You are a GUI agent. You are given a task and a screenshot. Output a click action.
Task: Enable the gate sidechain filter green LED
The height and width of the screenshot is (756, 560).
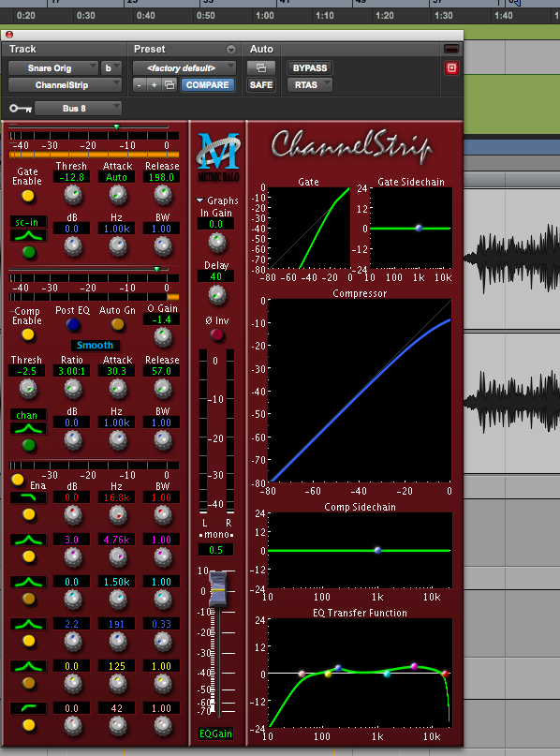pos(29,252)
